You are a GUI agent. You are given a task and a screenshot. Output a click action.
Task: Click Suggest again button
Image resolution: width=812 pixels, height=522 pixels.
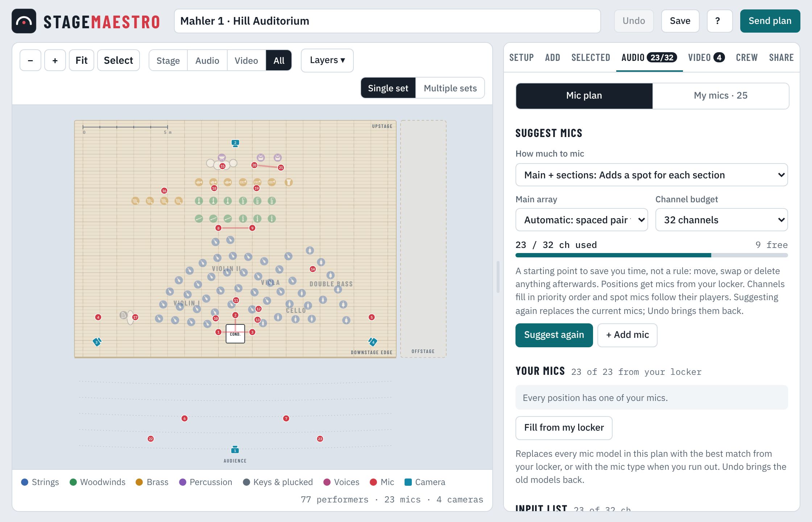[x=554, y=335]
